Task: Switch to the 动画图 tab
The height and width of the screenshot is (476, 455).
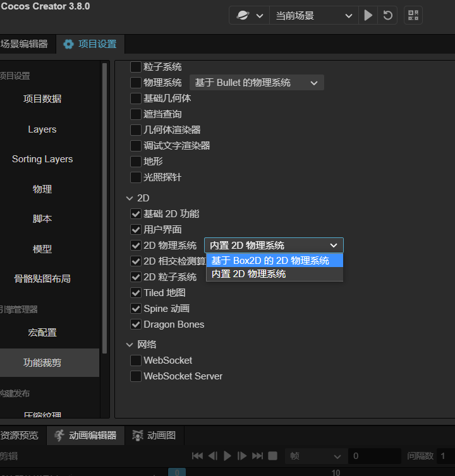Action: 154,436
